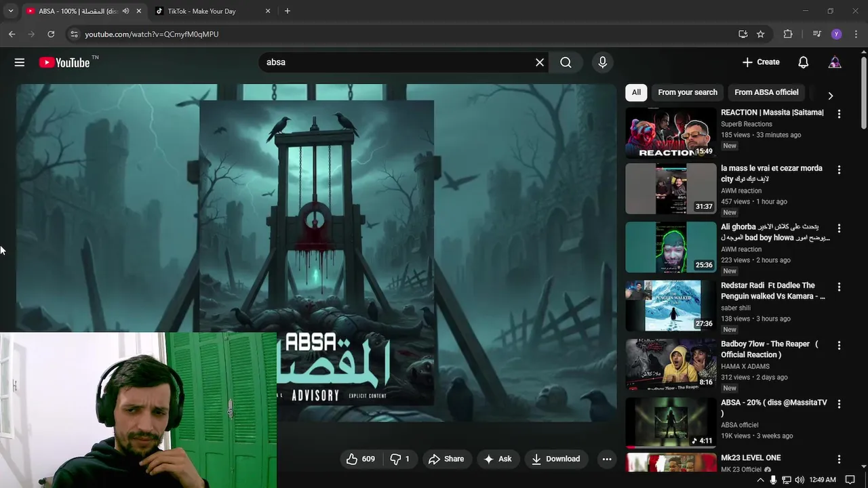Image resolution: width=868 pixels, height=488 pixels.
Task: Open options for Ali ghorba video
Action: click(x=839, y=228)
